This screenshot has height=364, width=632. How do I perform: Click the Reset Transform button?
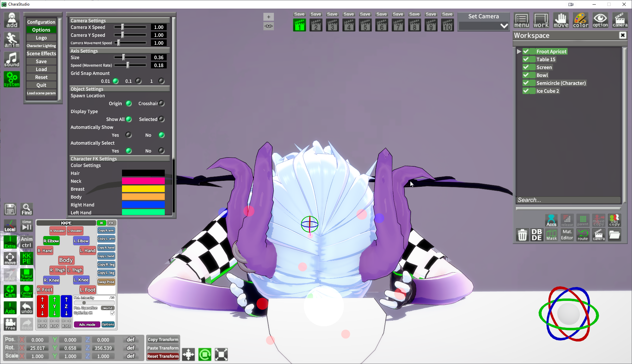tap(163, 356)
